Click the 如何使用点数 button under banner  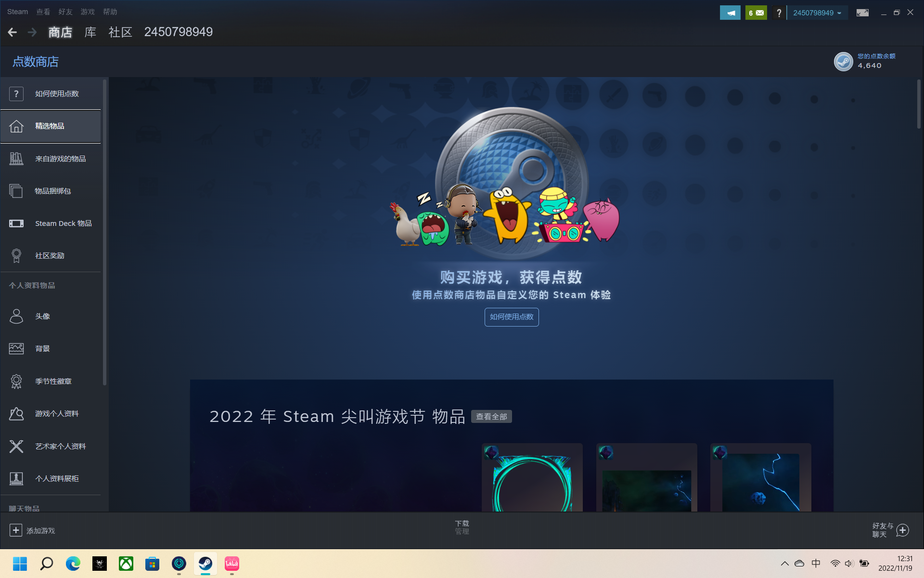click(x=512, y=317)
